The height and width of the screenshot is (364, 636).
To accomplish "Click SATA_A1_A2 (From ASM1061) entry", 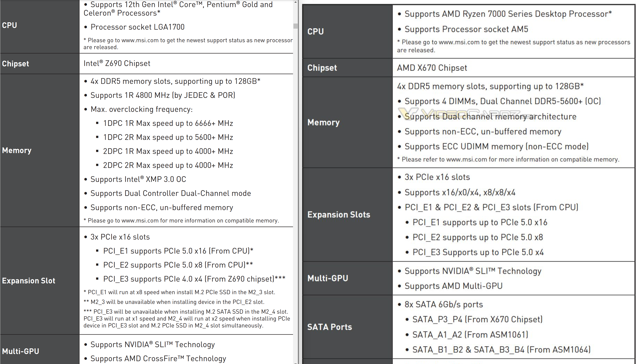I will point(470,335).
